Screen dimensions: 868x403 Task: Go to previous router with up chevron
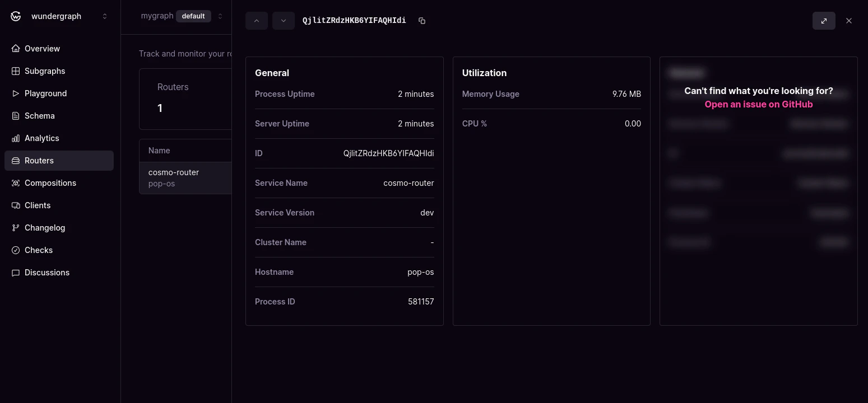click(256, 20)
